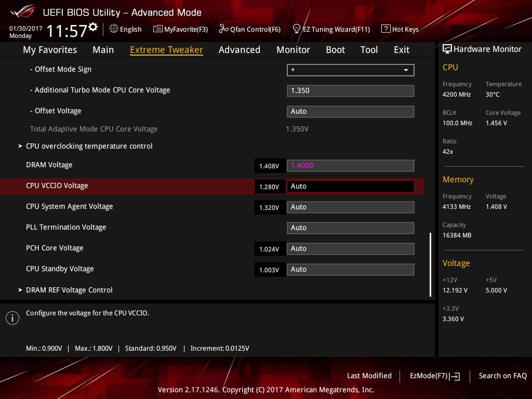This screenshot has width=532, height=399.
Task: Go to the Boot tab
Action: click(335, 50)
